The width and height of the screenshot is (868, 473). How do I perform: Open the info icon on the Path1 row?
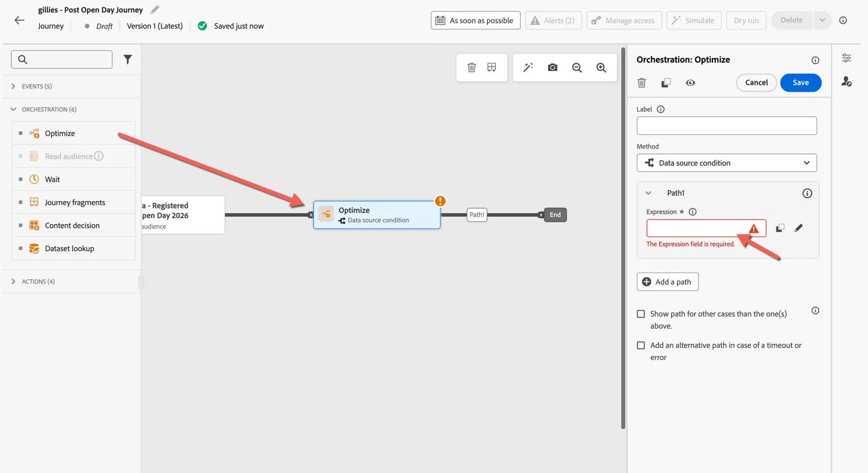807,194
